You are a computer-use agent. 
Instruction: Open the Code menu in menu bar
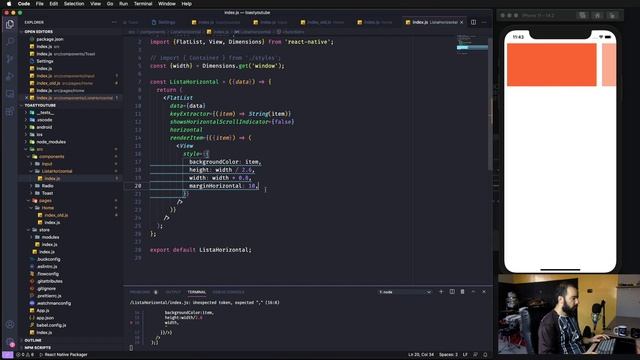24,4
